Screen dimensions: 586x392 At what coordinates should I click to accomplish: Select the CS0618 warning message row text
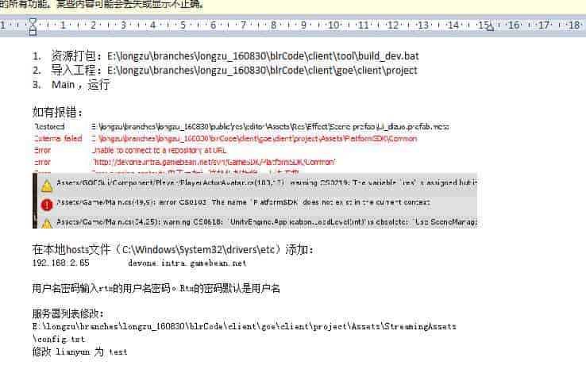click(262, 221)
